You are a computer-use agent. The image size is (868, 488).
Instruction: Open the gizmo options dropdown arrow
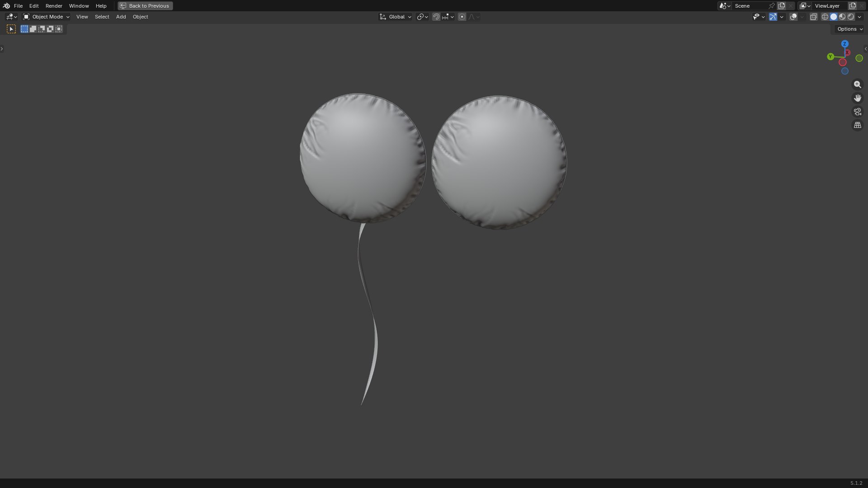click(782, 17)
